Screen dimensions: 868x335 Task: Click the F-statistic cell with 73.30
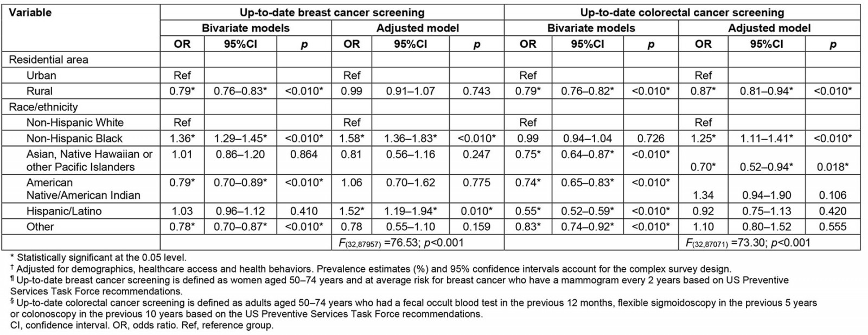click(x=748, y=242)
